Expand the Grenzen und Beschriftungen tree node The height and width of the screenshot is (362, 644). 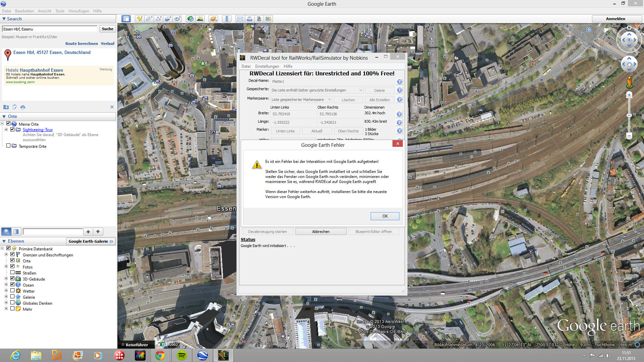coord(6,254)
